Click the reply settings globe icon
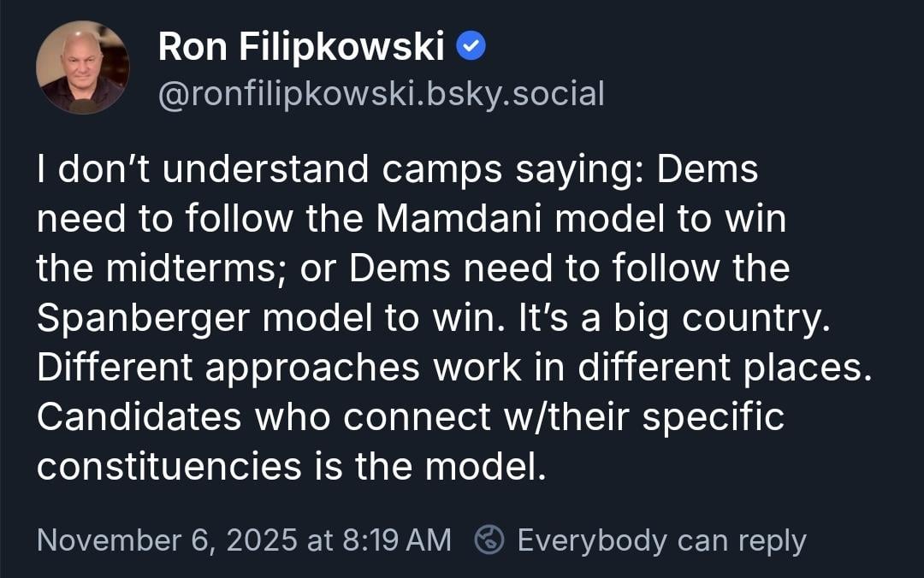Screen dimensions: 924x578 tap(489, 540)
